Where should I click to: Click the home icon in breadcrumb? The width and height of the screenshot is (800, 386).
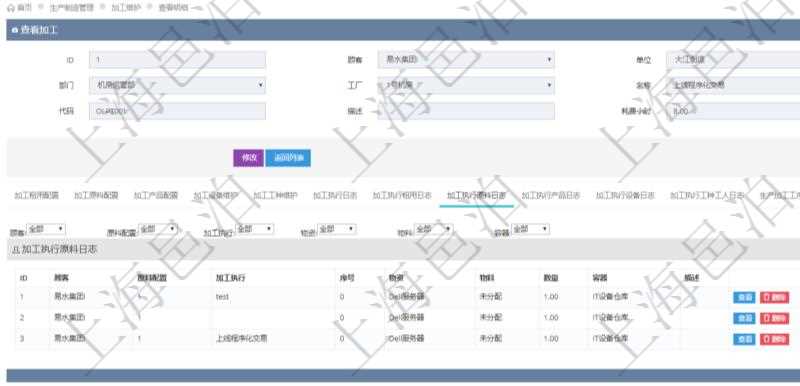[11, 8]
